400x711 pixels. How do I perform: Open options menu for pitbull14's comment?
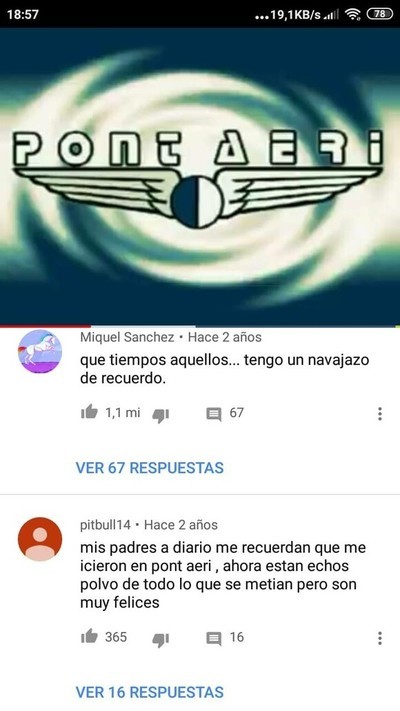(380, 638)
